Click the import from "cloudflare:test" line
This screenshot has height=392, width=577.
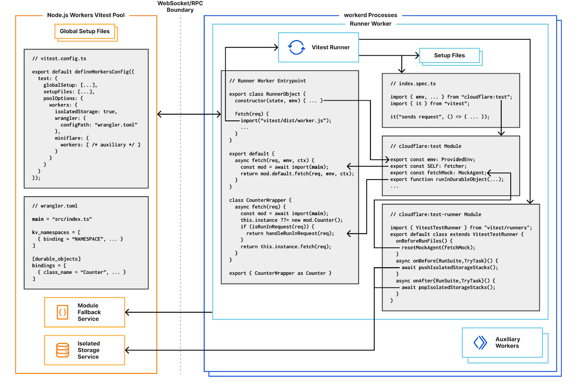point(451,97)
